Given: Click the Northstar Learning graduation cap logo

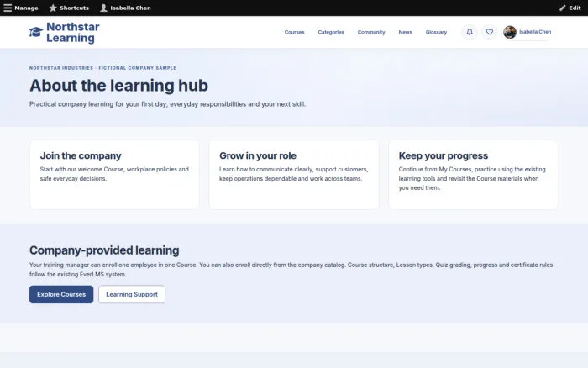Looking at the screenshot, I should (x=36, y=32).
